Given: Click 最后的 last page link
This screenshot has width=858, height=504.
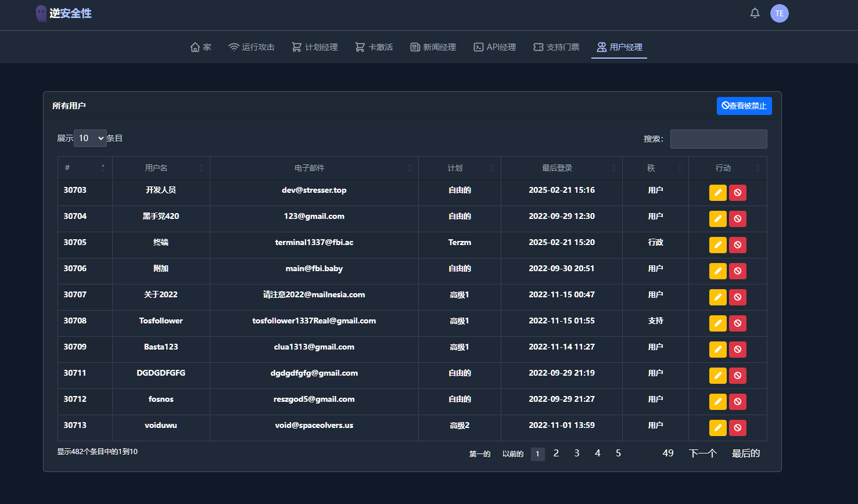Looking at the screenshot, I should tap(746, 453).
